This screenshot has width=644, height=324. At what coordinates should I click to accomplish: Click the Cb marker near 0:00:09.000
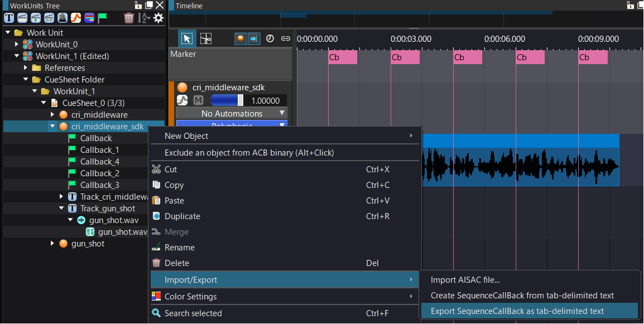[x=593, y=57]
